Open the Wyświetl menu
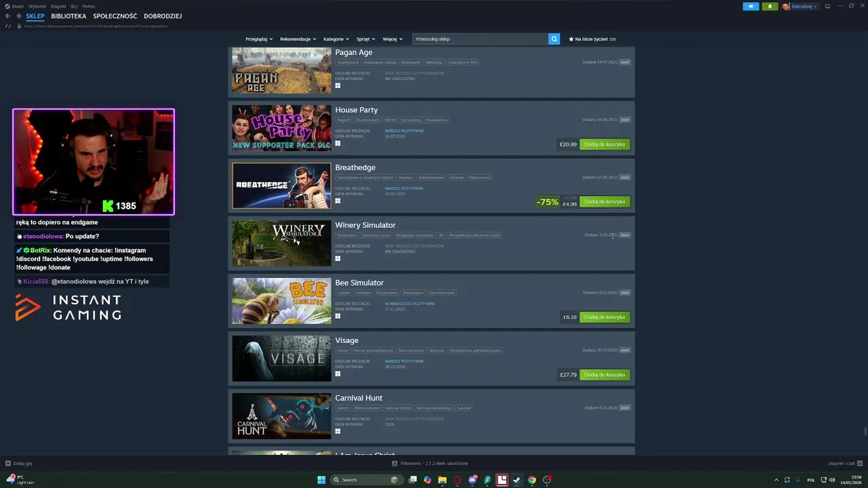Viewport: 868px width, 488px height. tap(37, 6)
